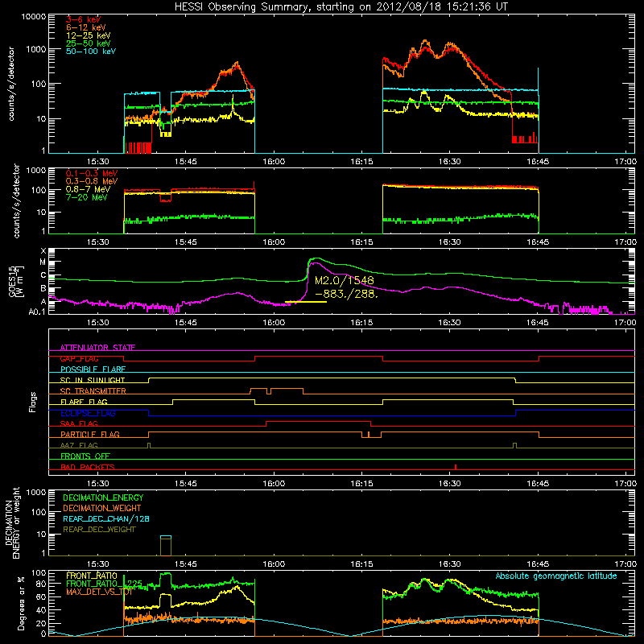Select the 'X' class tick in the GOES panel

click(43, 251)
